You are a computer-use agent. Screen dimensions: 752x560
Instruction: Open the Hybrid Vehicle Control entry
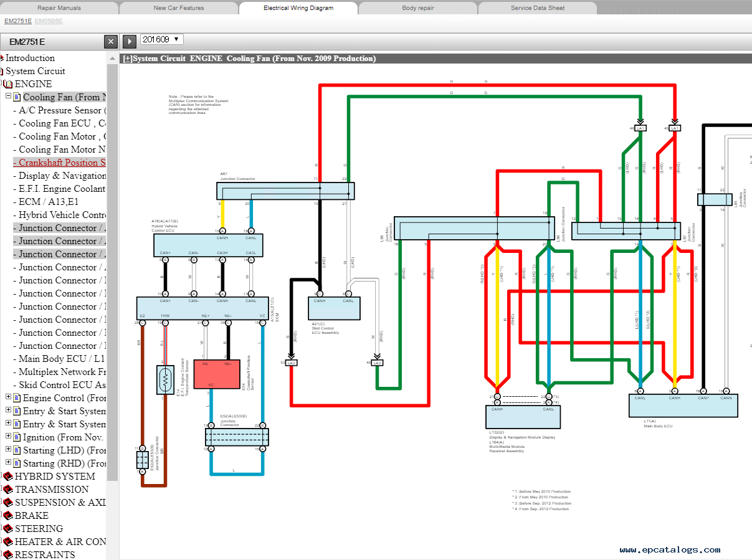60,215
